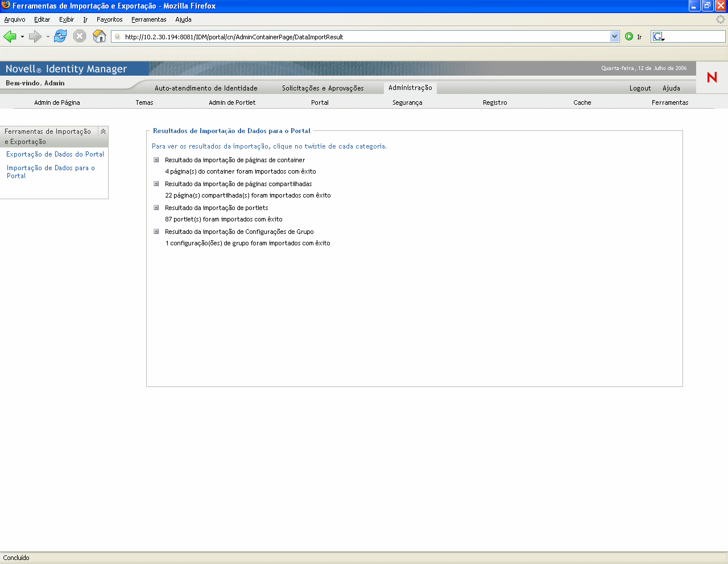
Task: Open the Ir menu in the menu bar
Action: click(85, 19)
